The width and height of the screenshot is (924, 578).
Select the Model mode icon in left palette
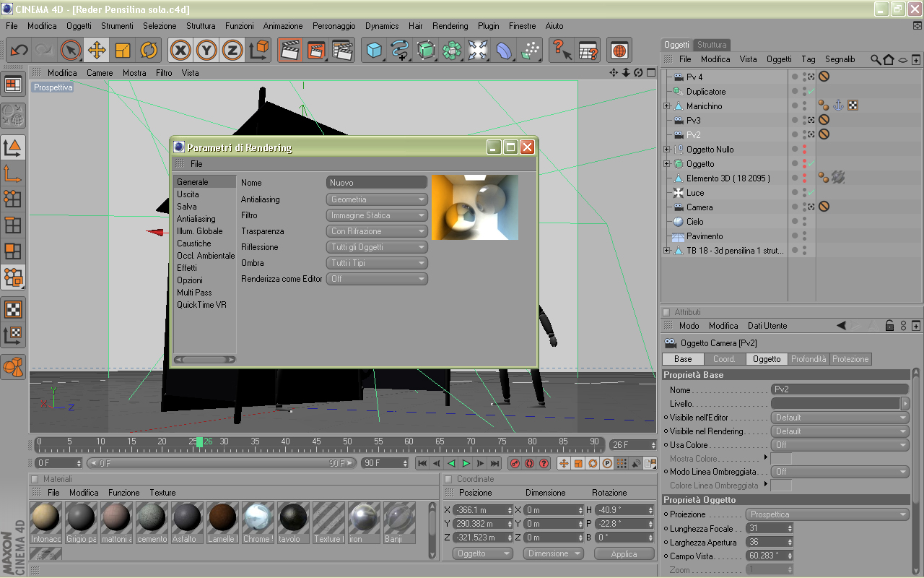[13, 149]
